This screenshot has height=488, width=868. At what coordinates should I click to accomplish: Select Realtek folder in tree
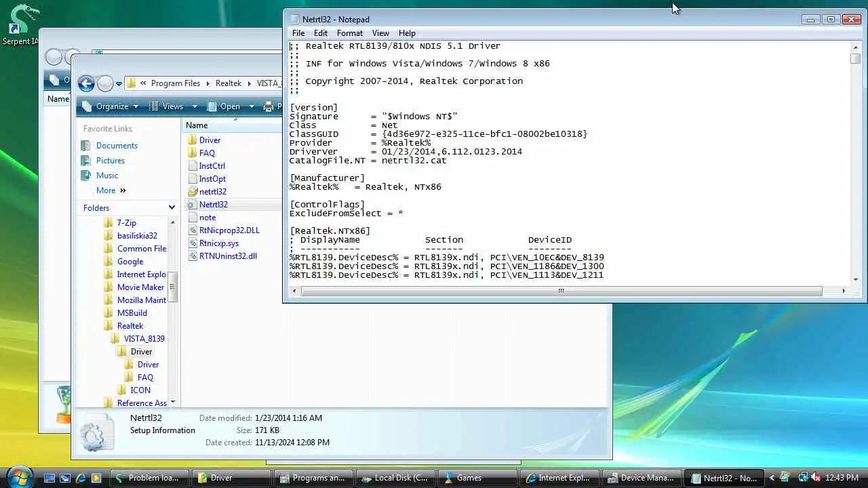130,326
